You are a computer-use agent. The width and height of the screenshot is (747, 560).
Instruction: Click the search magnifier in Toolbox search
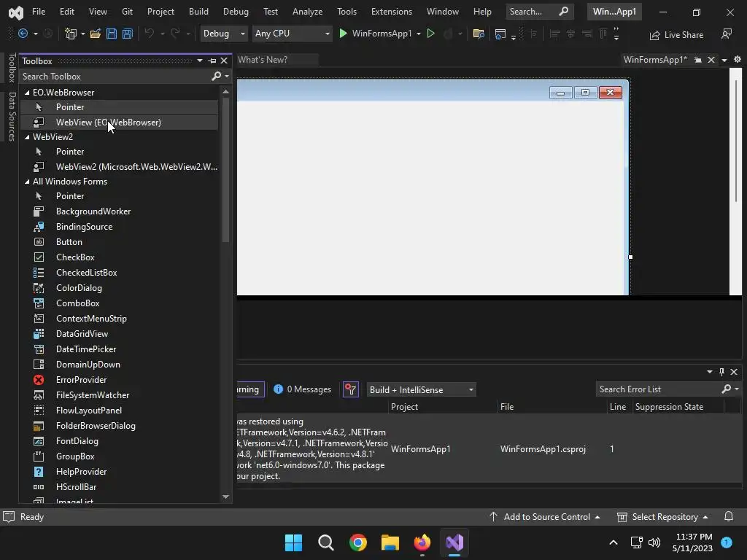(x=216, y=76)
